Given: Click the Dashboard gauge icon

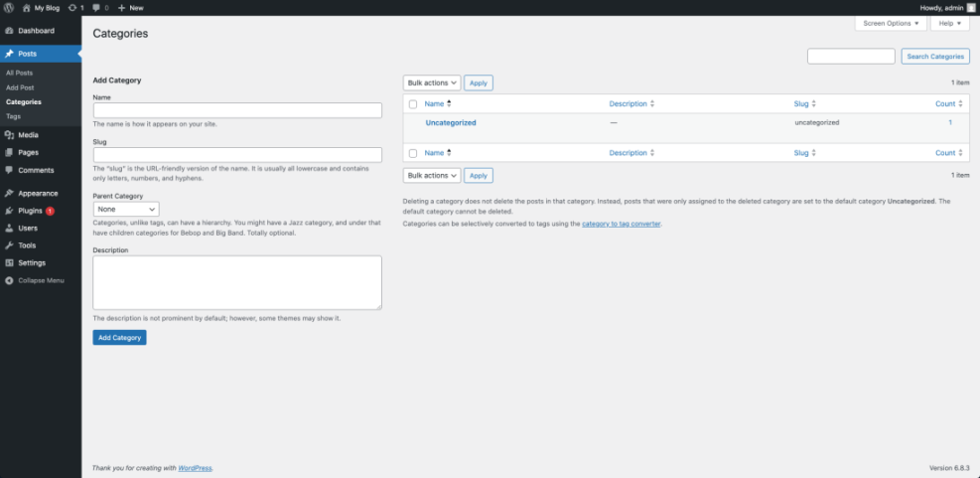Looking at the screenshot, I should pyautogui.click(x=9, y=31).
